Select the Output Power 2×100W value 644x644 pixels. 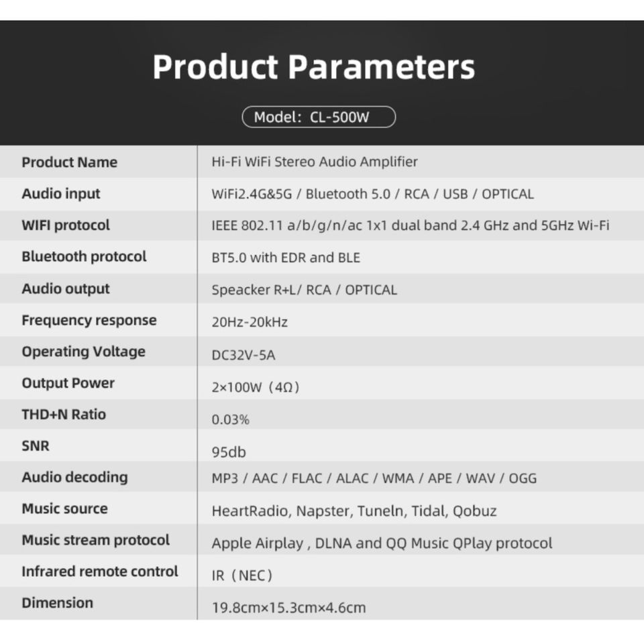[x=256, y=388]
